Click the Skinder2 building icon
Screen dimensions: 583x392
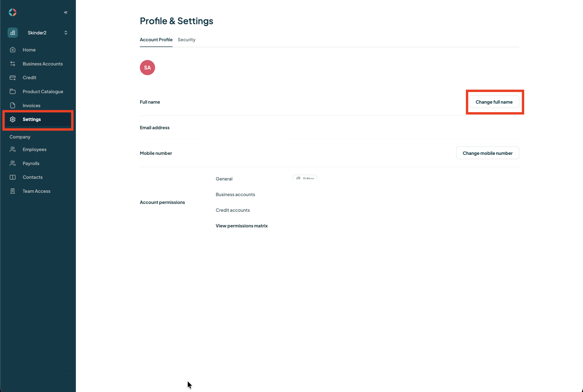click(13, 33)
